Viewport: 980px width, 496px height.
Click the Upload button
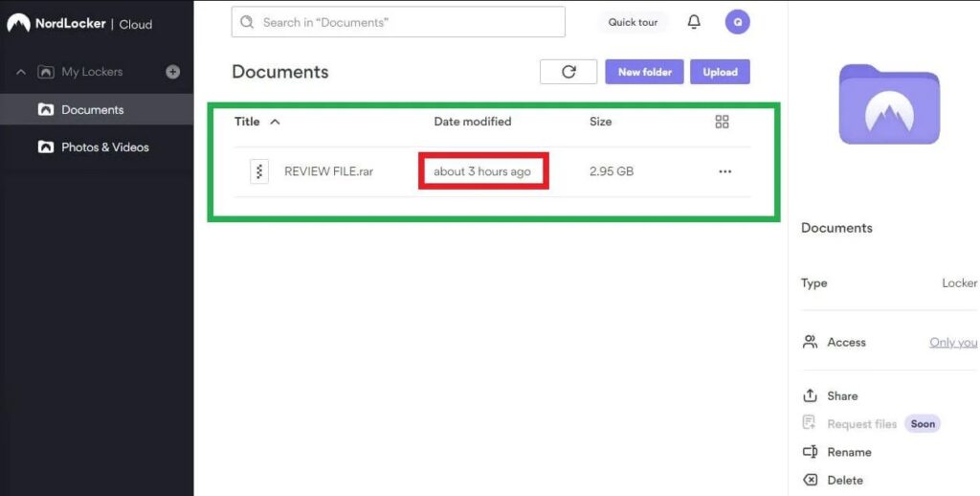pos(720,72)
